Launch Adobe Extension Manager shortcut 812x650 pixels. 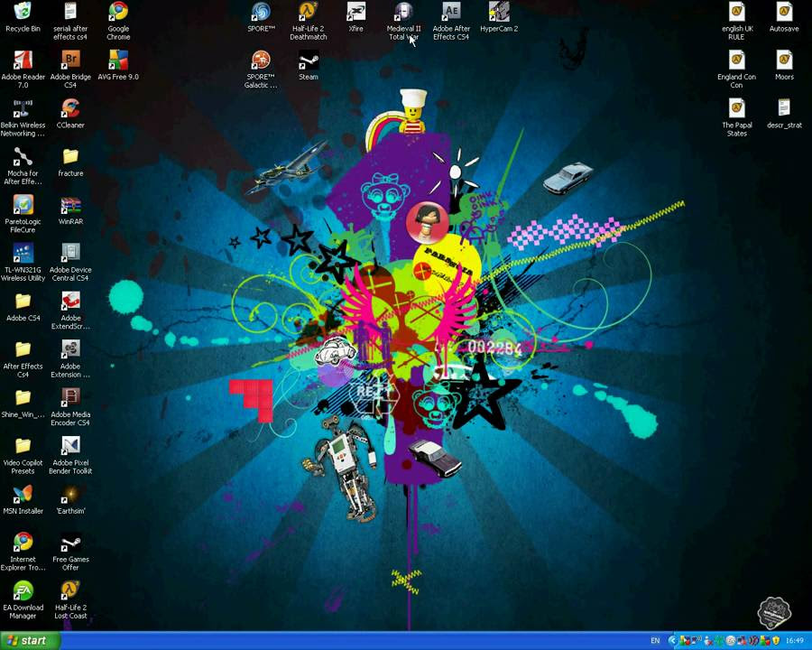(x=70, y=349)
